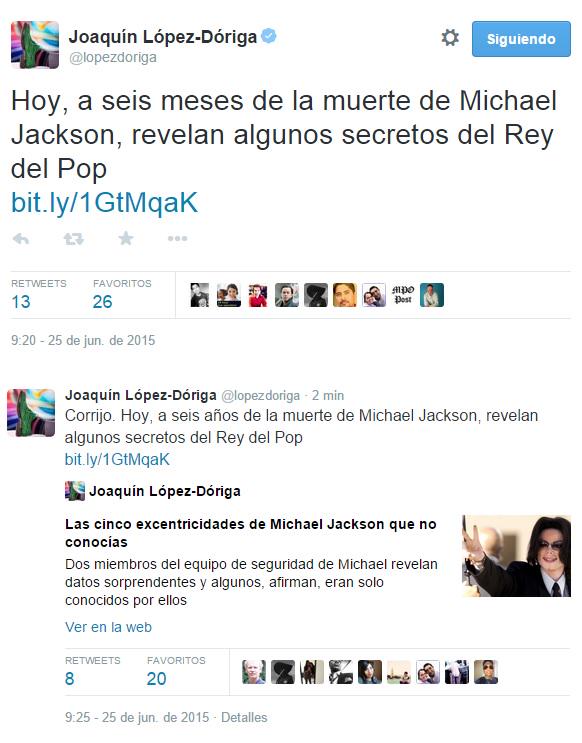The width and height of the screenshot is (582, 743).
Task: Open more options ellipsis icon
Action: (178, 238)
